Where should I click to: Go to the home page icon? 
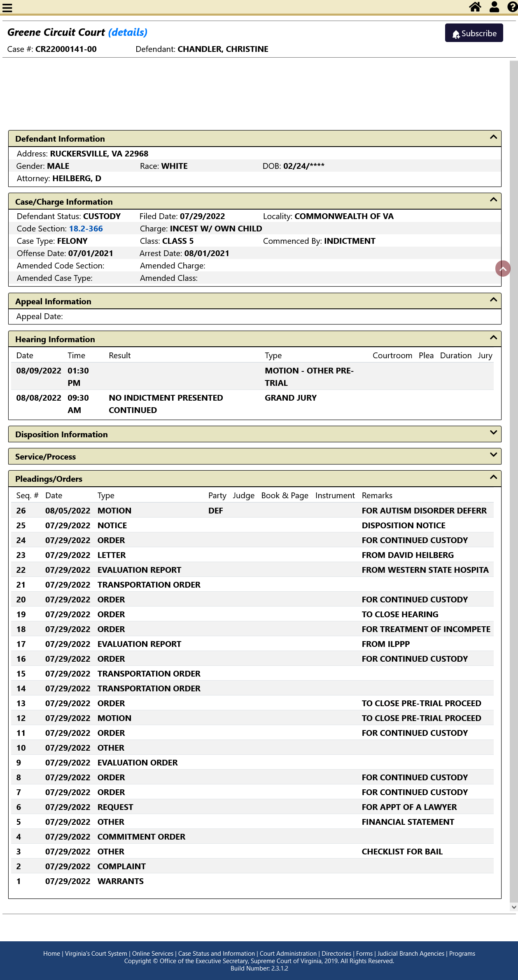(x=475, y=7)
